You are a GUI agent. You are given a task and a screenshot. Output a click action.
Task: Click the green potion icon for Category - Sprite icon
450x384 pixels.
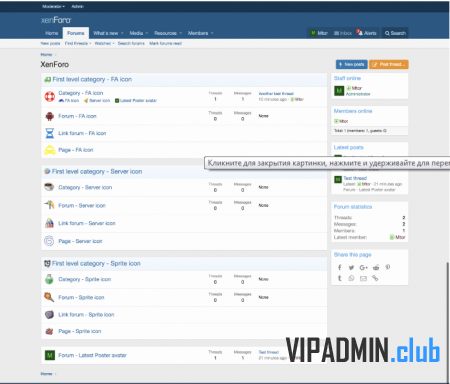(49, 279)
